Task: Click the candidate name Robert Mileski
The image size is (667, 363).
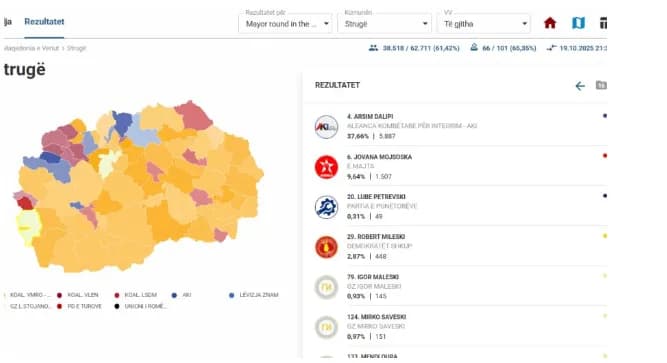Action: click(x=376, y=237)
